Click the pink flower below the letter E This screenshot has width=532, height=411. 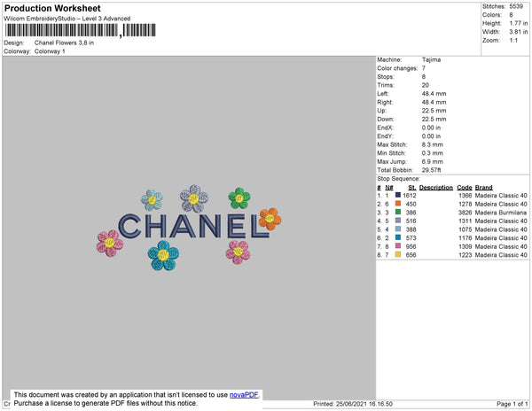coord(238,252)
